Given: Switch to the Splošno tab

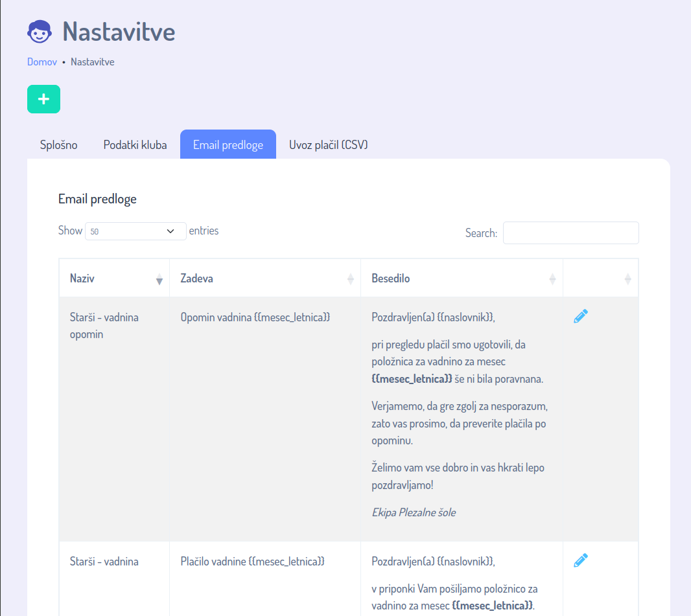Looking at the screenshot, I should (59, 144).
